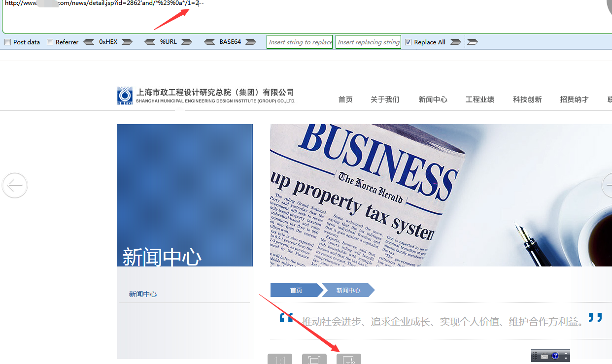URL-encode with the arrow right of %URL
Screen dimensions: 612x364
(x=186, y=42)
